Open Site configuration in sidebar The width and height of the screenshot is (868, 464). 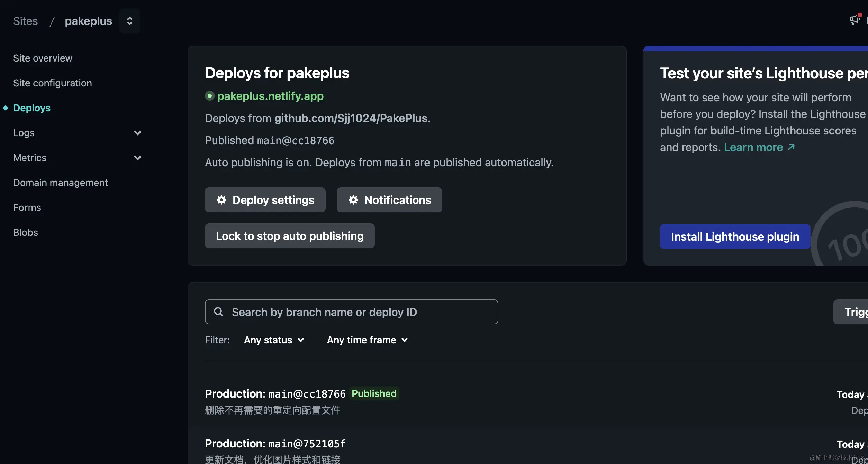[x=52, y=83]
